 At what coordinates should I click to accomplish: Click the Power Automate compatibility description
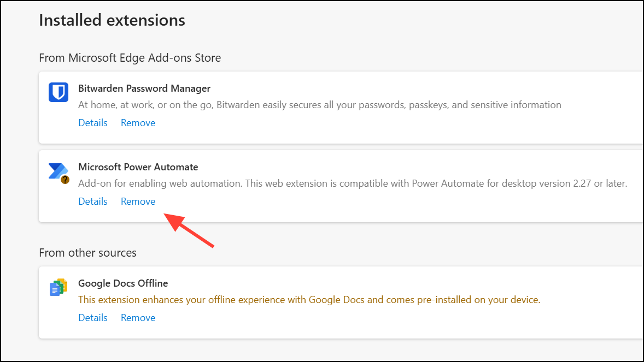[353, 183]
